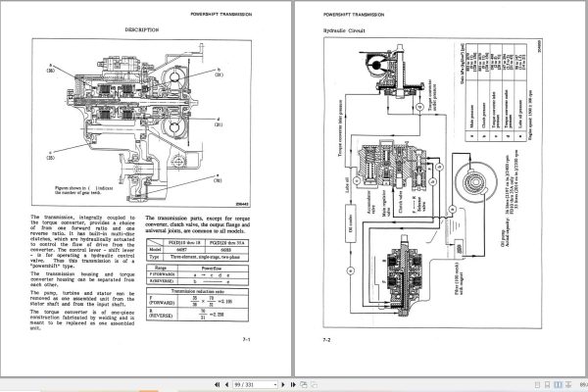The width and height of the screenshot is (588, 392).
Task: Click the next view icon in bottom toolbar
Action: 314,384
